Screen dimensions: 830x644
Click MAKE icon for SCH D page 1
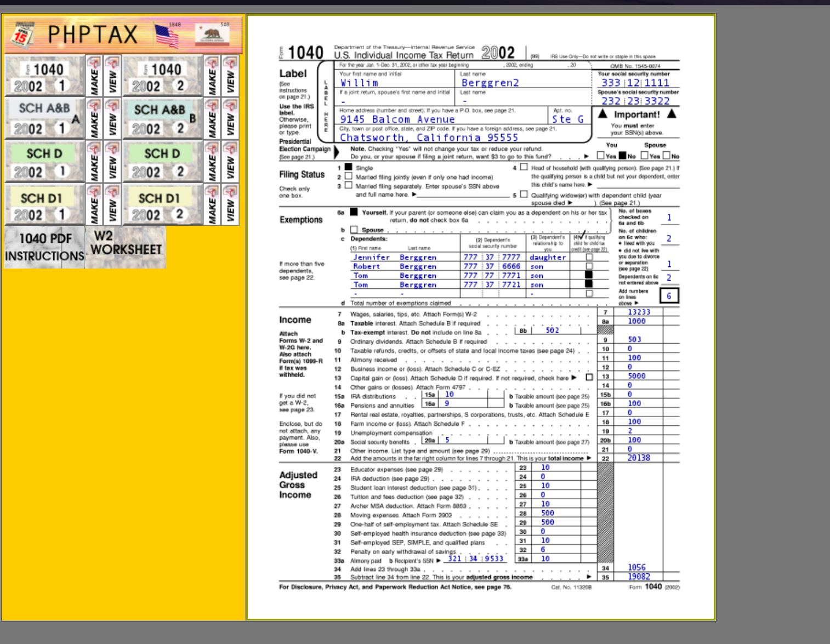94,162
